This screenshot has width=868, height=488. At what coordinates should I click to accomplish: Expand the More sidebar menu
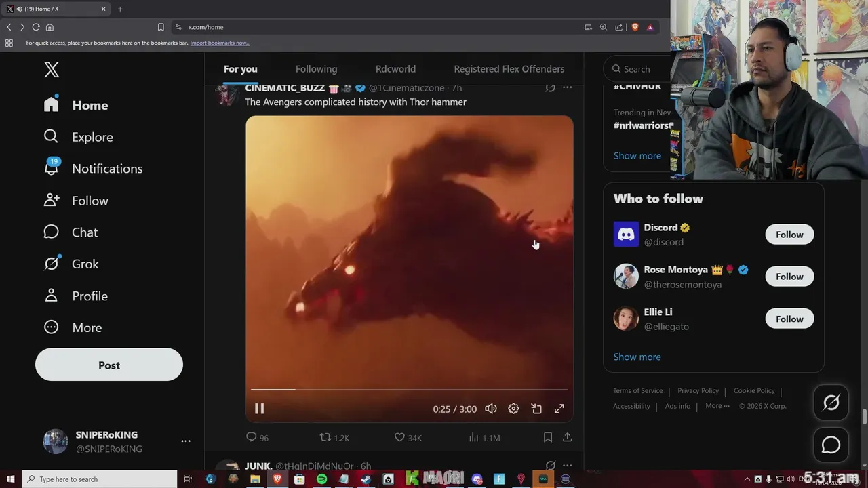tap(73, 327)
